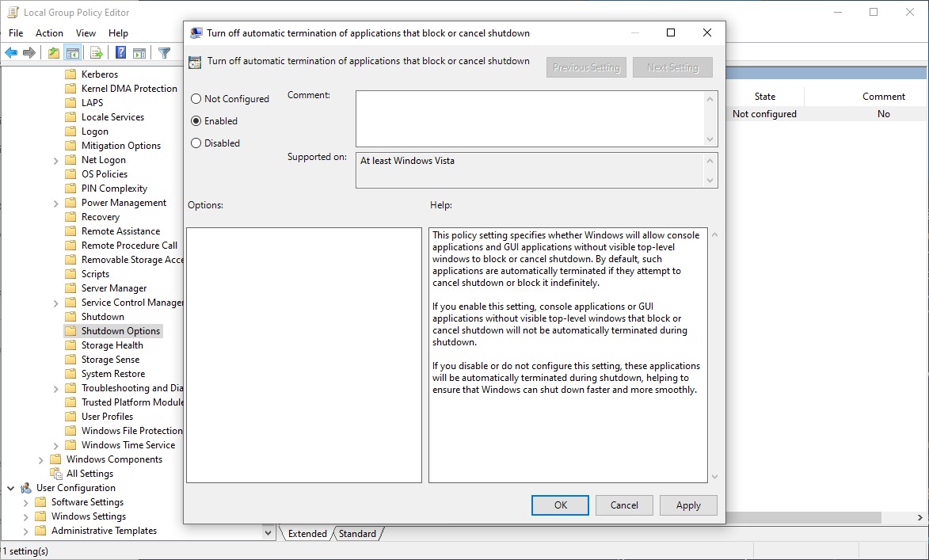This screenshot has height=560, width=929.
Task: Select the System Restore tree item
Action: click(x=113, y=374)
